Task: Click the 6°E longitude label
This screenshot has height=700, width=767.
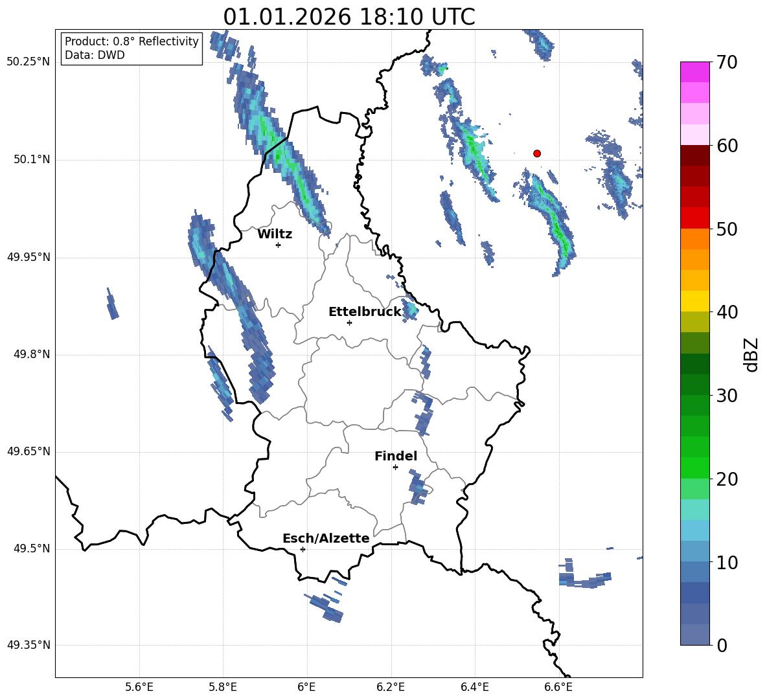Action: pyautogui.click(x=306, y=687)
